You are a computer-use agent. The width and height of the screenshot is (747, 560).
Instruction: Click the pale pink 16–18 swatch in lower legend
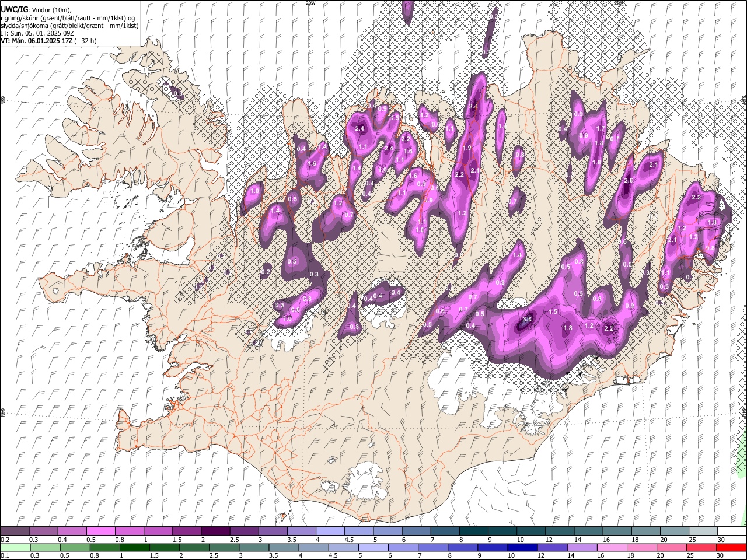click(612, 548)
